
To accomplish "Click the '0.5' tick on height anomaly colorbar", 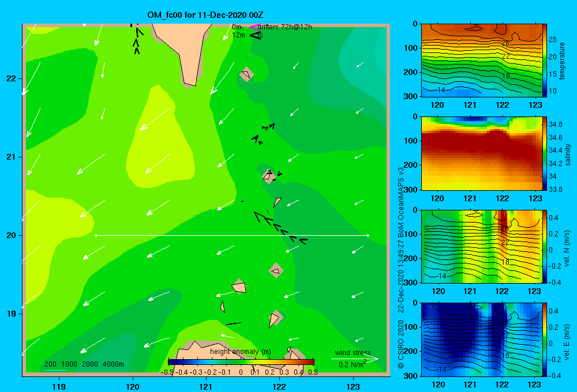I will tap(313, 372).
